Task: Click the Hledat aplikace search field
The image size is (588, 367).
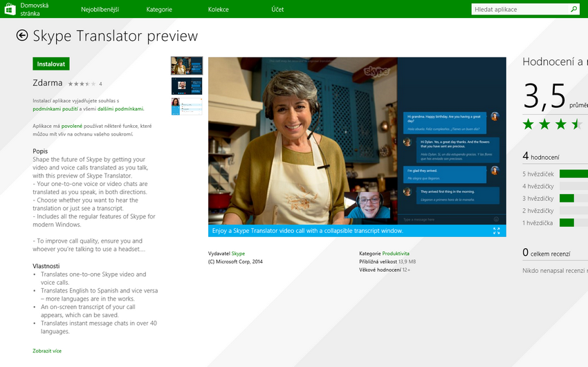Action: [x=519, y=10]
